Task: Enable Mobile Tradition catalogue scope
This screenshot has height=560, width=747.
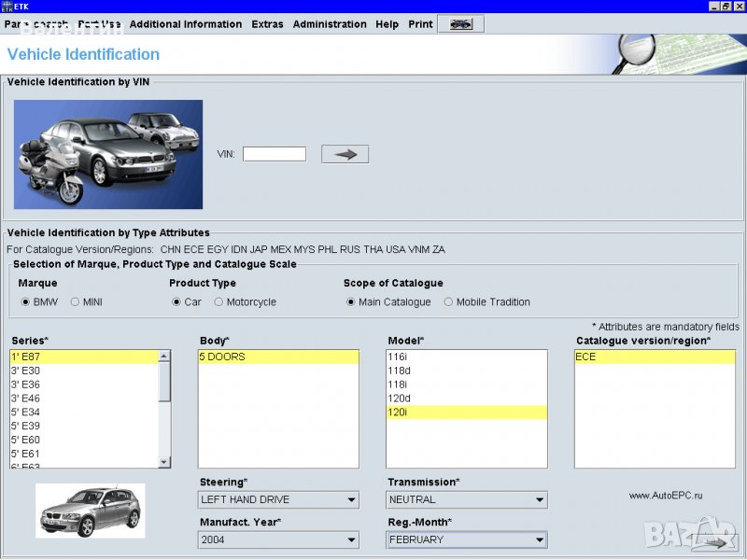Action: (448, 301)
